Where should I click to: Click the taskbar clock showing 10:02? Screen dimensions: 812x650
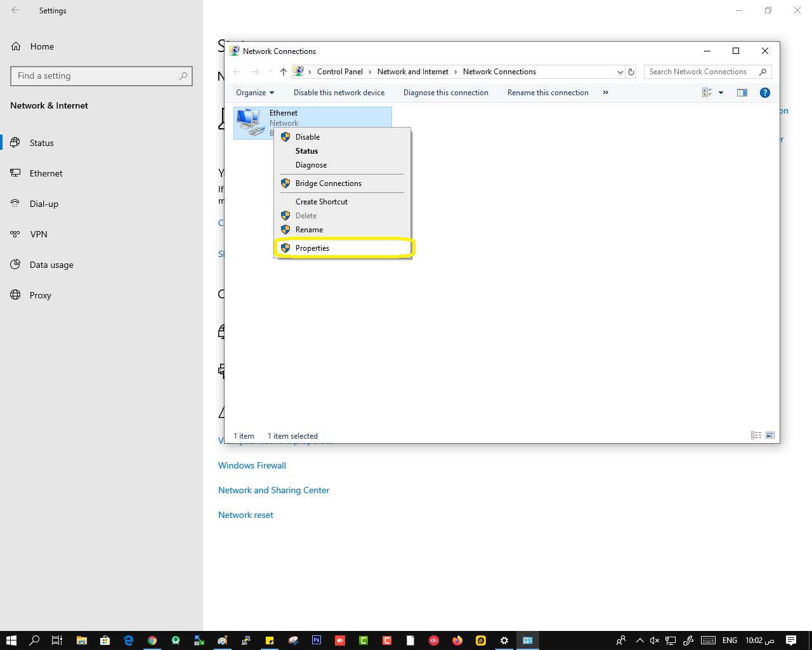tap(760, 640)
